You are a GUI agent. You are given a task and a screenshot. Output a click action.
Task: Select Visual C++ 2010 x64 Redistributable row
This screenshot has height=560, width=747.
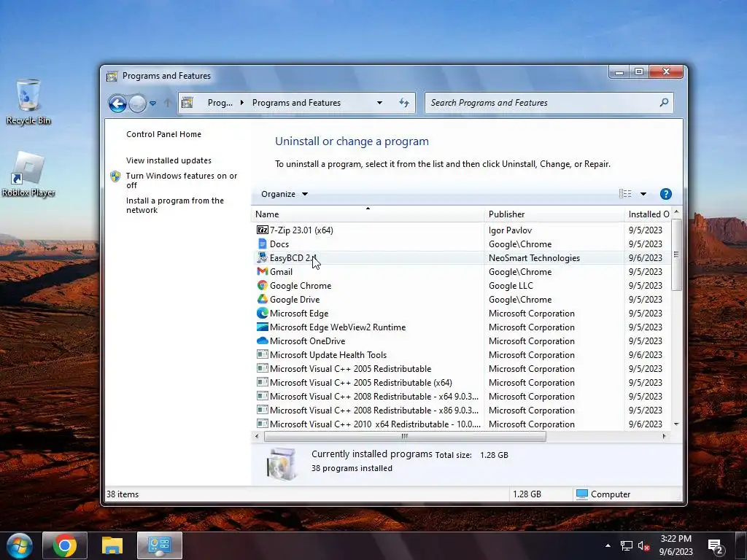[x=461, y=424]
